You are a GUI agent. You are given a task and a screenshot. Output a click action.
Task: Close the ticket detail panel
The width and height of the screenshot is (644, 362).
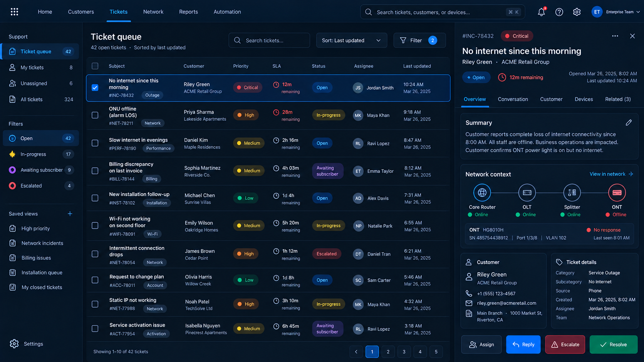coord(632,36)
